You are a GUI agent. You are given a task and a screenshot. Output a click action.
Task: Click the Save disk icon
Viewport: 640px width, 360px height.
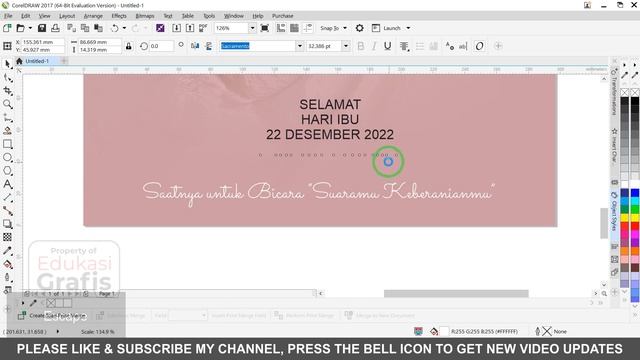pos(42,28)
